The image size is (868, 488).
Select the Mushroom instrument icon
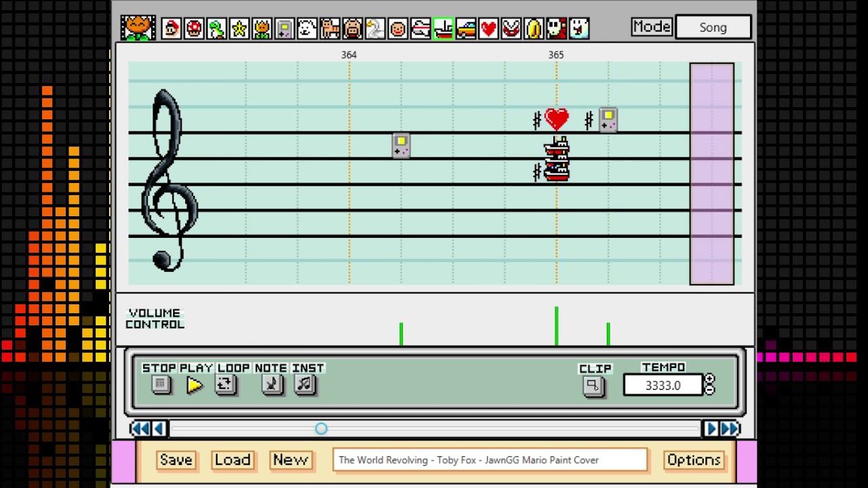pyautogui.click(x=194, y=28)
